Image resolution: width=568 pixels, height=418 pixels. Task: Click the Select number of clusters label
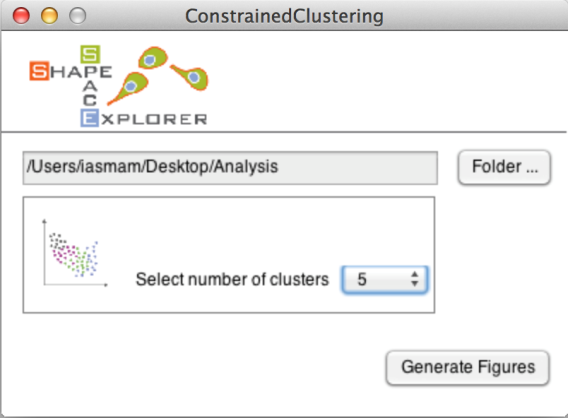(232, 279)
